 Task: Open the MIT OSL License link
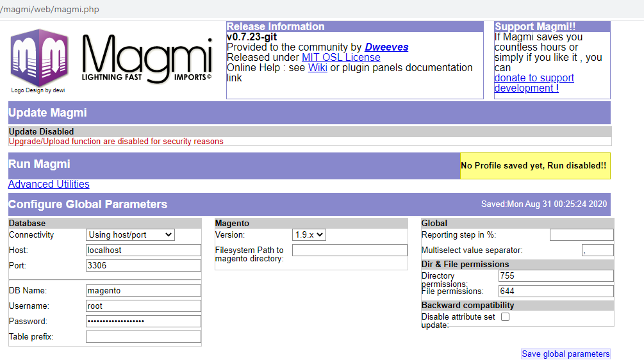tap(341, 58)
